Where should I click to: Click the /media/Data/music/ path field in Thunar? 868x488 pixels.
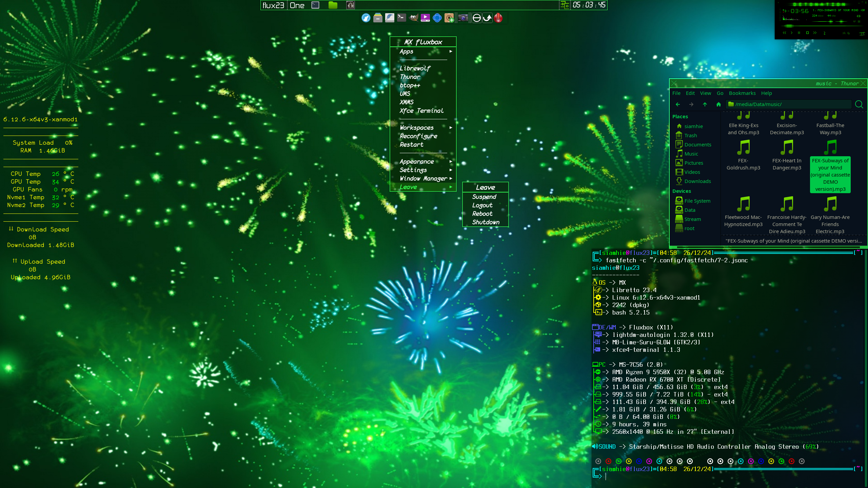pos(789,104)
